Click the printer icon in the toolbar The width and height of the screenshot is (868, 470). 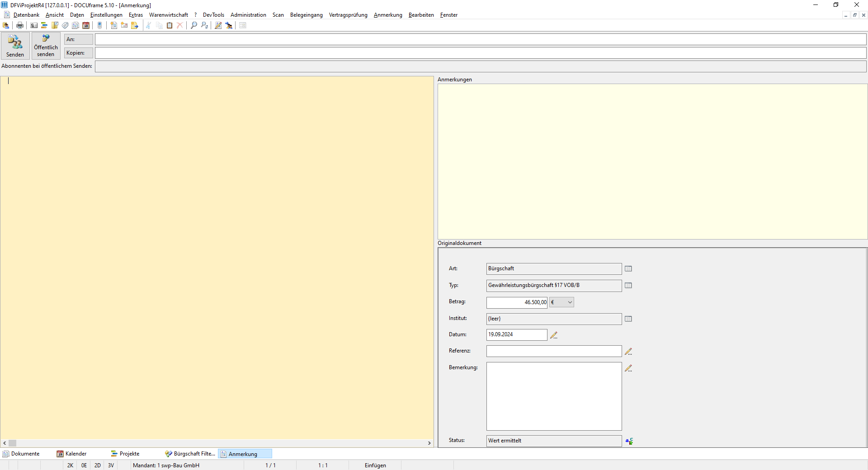pos(20,25)
